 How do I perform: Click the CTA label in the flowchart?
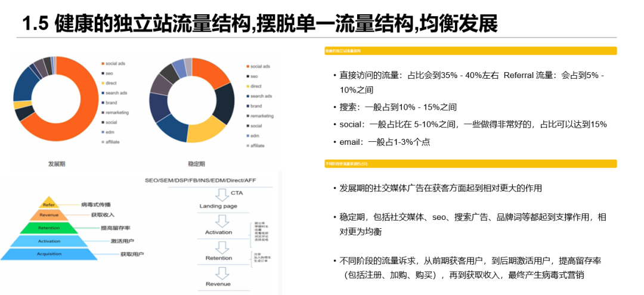(x=236, y=193)
